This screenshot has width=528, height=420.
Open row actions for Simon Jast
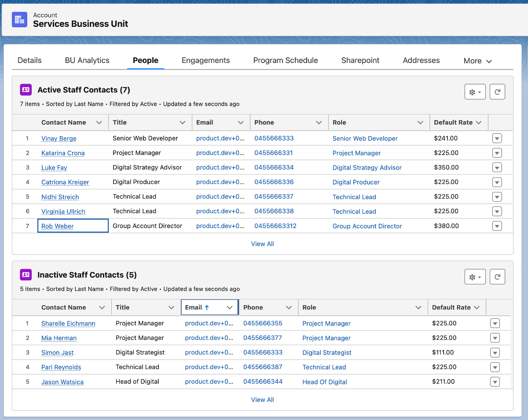pos(495,353)
